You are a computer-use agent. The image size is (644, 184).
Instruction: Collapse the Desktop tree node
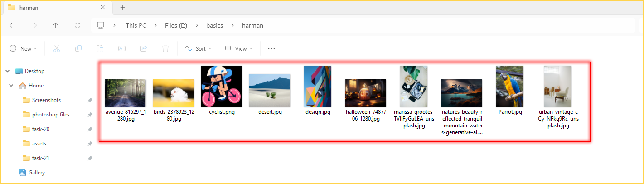coord(7,71)
